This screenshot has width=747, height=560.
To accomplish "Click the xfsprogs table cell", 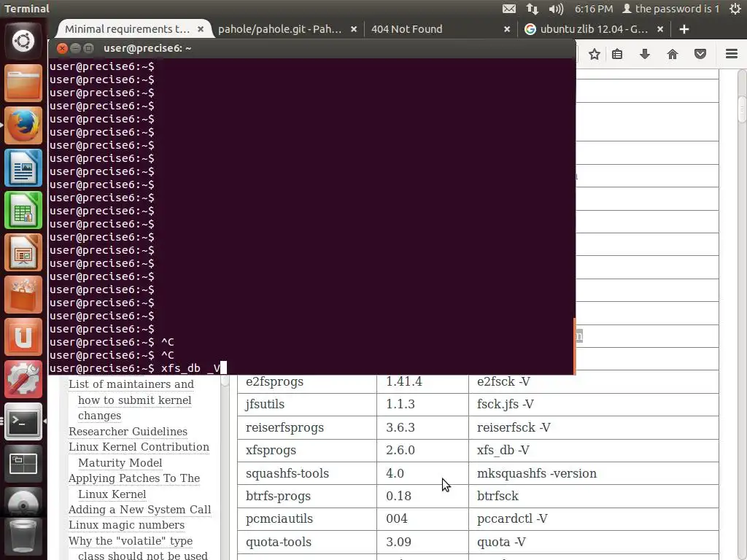I will pyautogui.click(x=307, y=450).
